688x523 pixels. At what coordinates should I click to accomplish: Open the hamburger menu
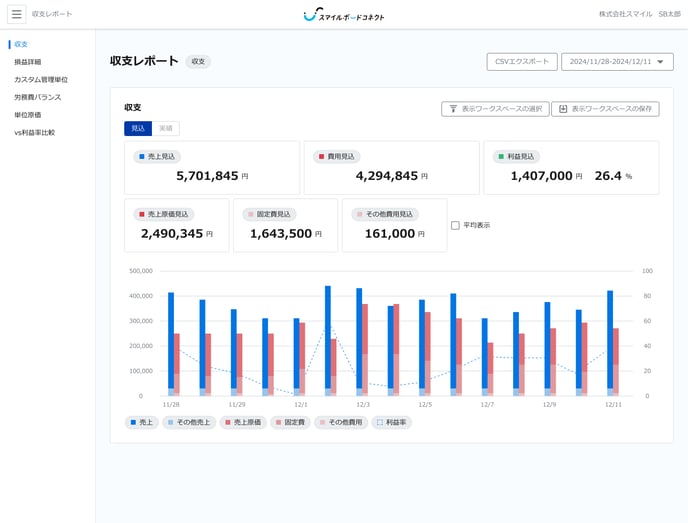coord(17,14)
